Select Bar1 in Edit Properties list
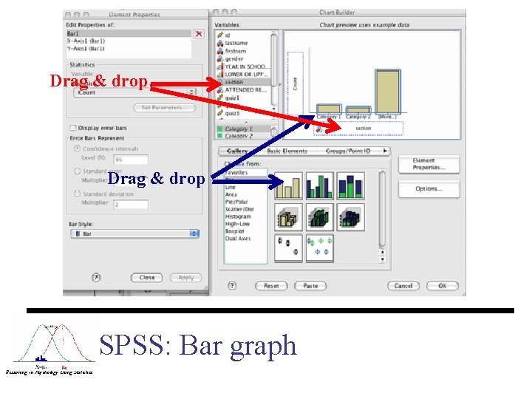 (129, 33)
